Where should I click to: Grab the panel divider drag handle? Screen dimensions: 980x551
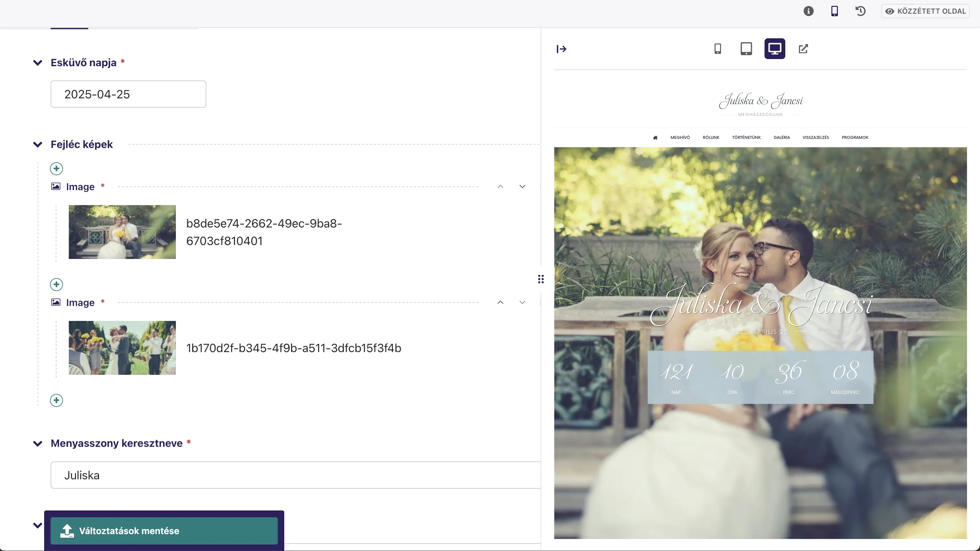click(x=541, y=279)
